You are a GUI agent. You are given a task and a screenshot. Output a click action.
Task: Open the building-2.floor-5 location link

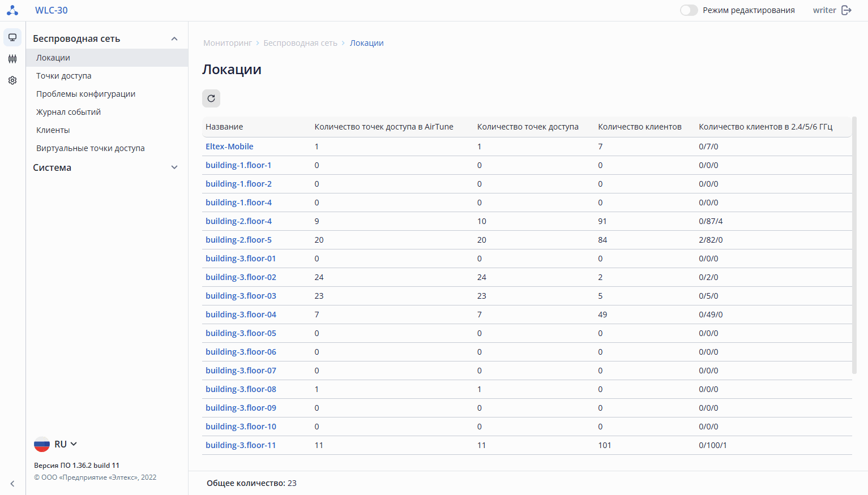pyautogui.click(x=238, y=240)
